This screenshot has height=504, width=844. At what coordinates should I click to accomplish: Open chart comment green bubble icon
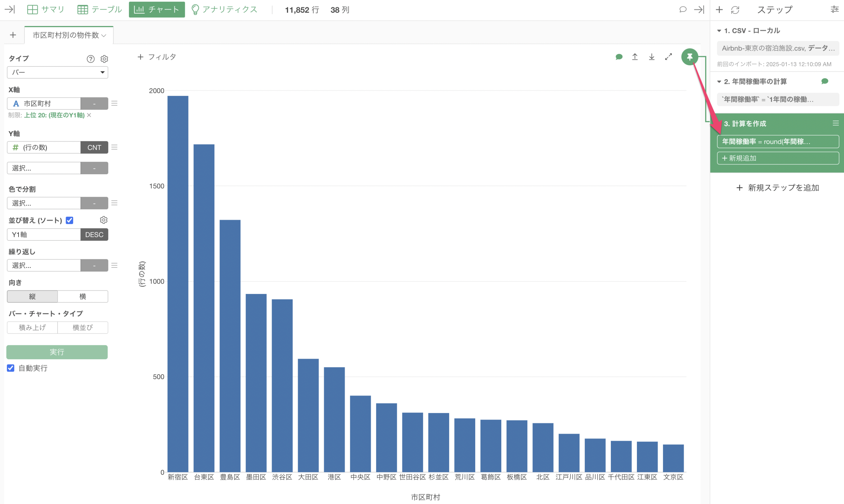point(619,57)
